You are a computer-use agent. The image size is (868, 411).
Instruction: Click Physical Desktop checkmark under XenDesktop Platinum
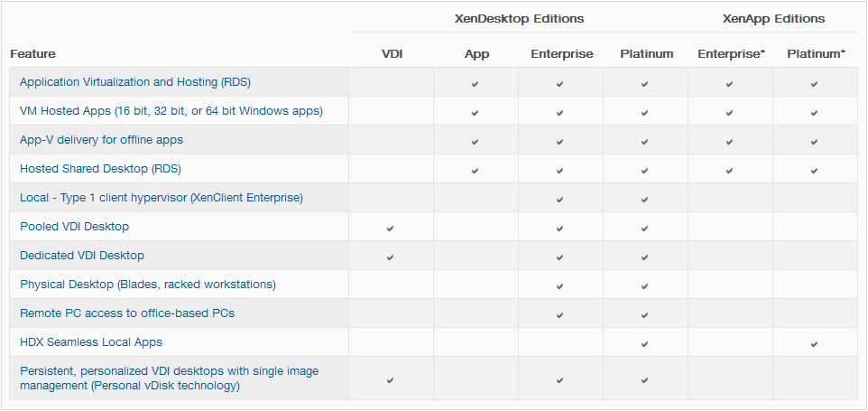point(644,286)
